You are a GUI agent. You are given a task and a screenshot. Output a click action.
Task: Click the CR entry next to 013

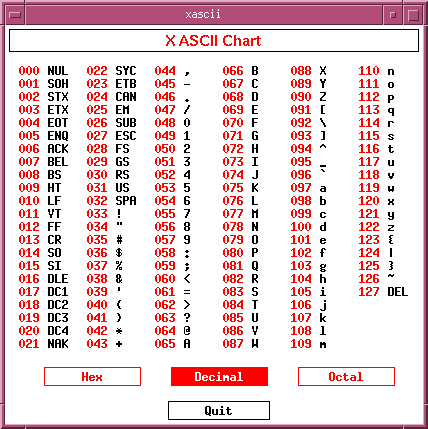pyautogui.click(x=54, y=240)
